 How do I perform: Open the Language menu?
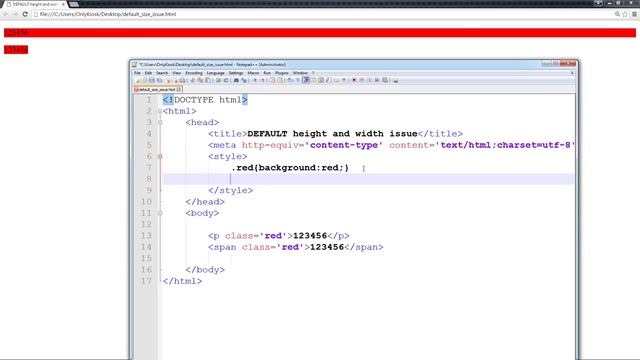pos(216,73)
